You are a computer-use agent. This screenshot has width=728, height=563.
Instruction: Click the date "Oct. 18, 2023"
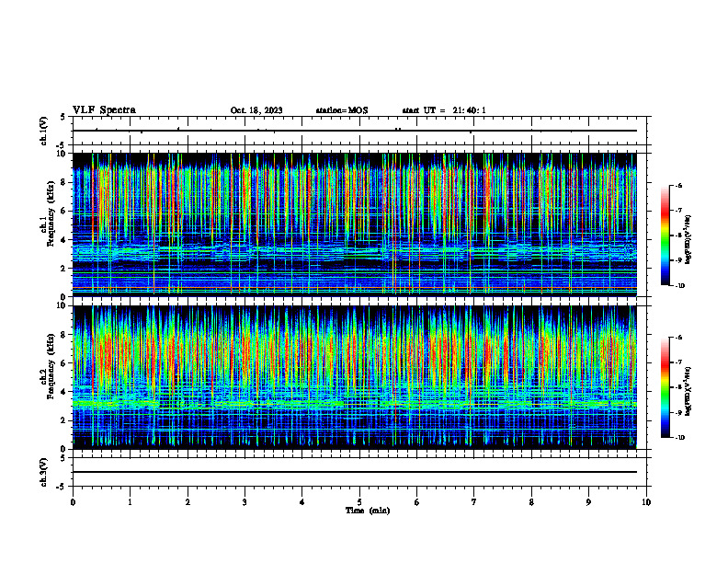click(256, 110)
